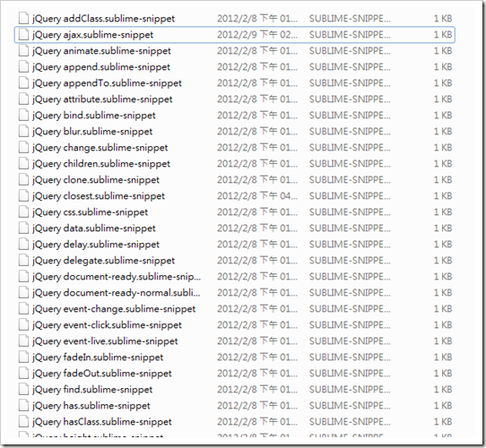Select the file name jQuery event-change.sublime-snippet
The height and width of the screenshot is (448, 486).
(x=114, y=308)
